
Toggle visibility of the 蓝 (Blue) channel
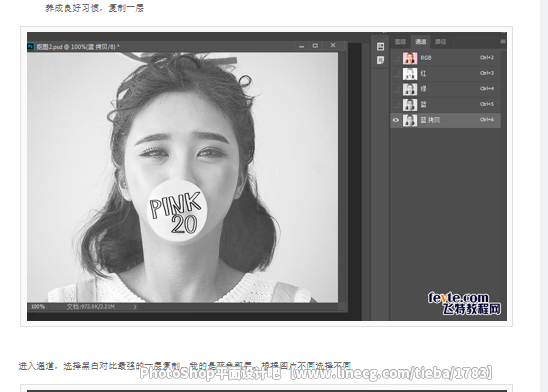pyautogui.click(x=396, y=104)
